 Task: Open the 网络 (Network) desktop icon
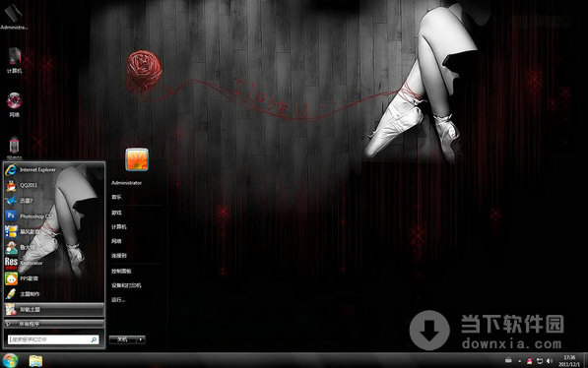[x=14, y=104]
